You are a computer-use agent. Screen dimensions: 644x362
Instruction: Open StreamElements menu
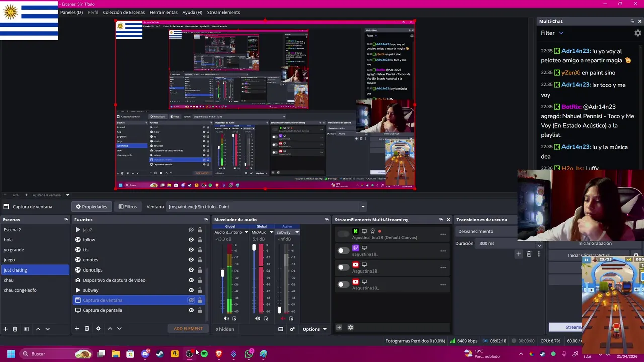click(x=223, y=12)
